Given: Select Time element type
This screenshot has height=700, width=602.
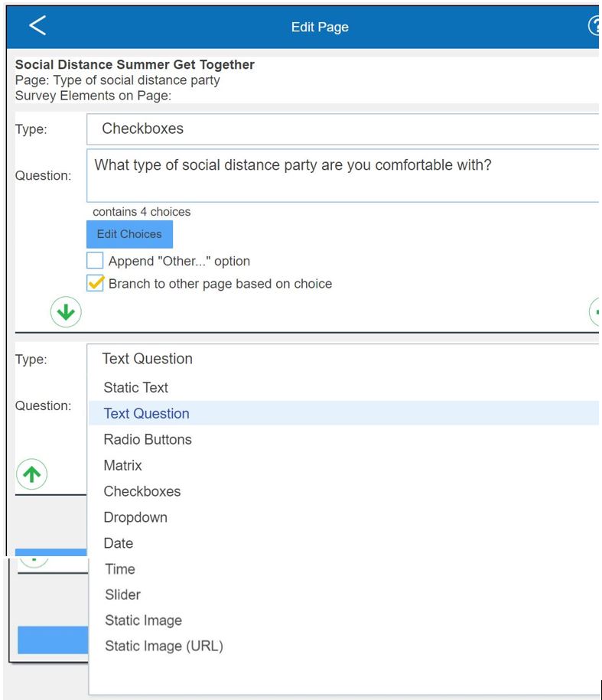Looking at the screenshot, I should coord(120,569).
